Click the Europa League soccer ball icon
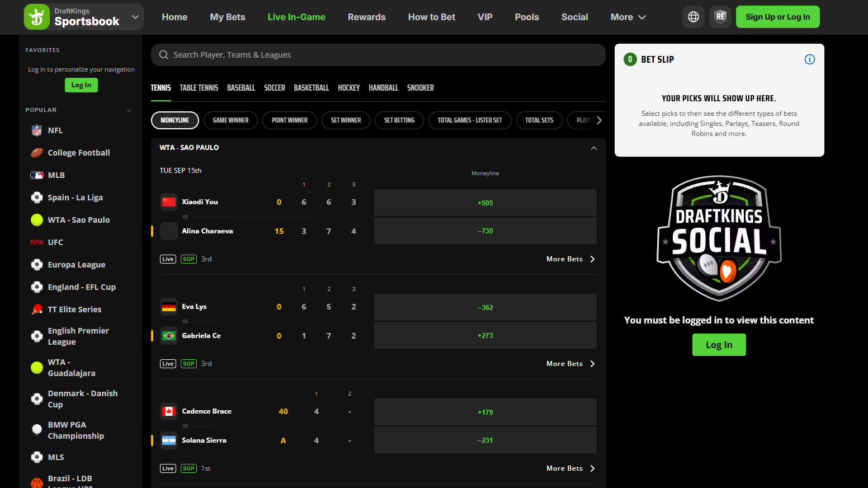The width and height of the screenshot is (868, 488). tap(37, 265)
